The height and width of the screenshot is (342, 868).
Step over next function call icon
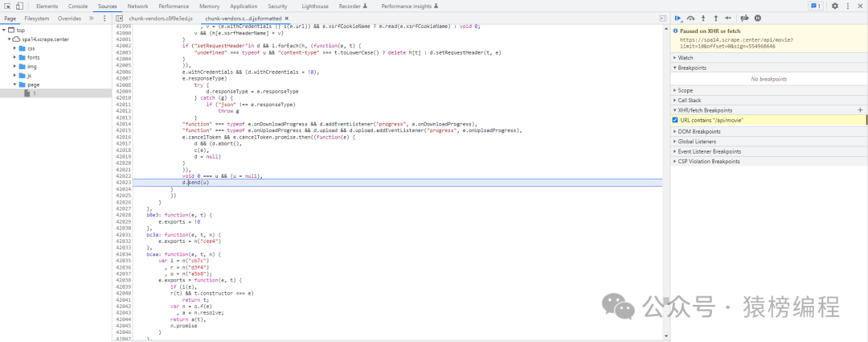click(691, 19)
